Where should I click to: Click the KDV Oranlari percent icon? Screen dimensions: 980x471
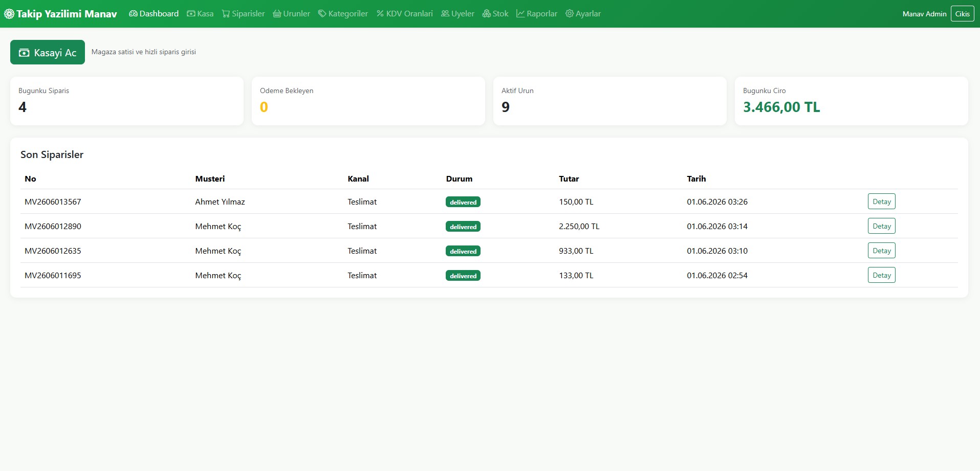click(x=380, y=14)
